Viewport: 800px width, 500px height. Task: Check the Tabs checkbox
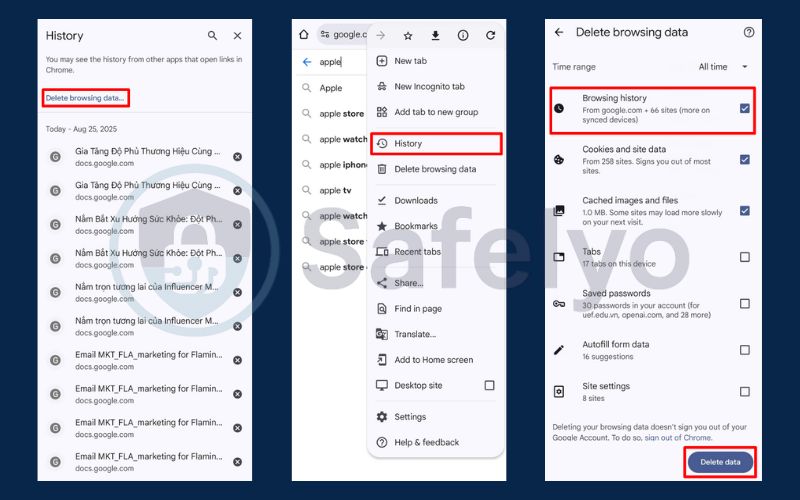744,257
